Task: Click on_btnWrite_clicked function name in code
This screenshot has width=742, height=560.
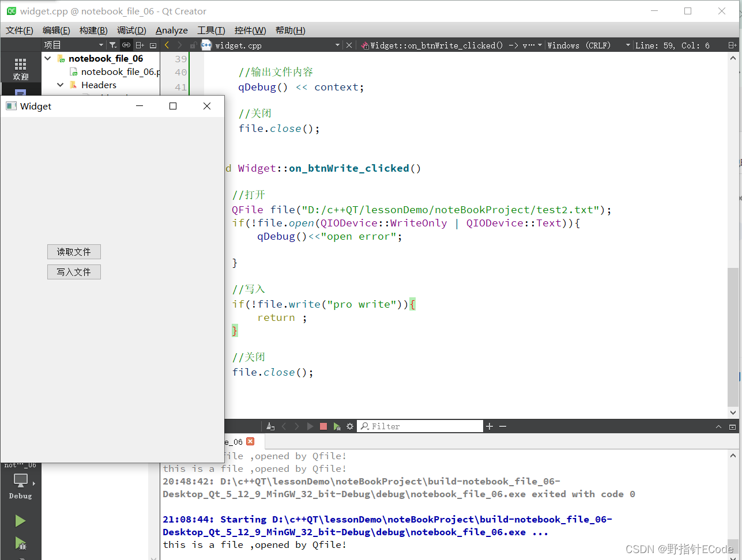Action: [349, 168]
